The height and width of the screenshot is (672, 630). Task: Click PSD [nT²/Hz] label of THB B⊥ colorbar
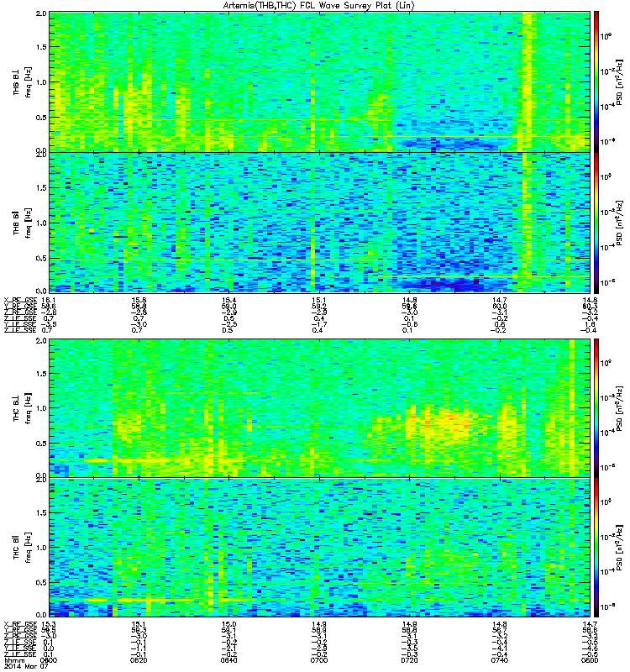pyautogui.click(x=620, y=81)
